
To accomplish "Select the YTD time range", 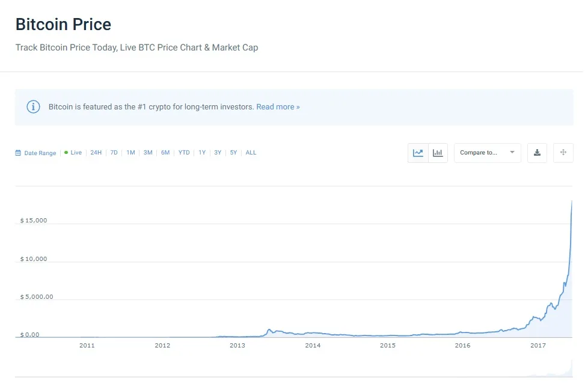I will (184, 153).
